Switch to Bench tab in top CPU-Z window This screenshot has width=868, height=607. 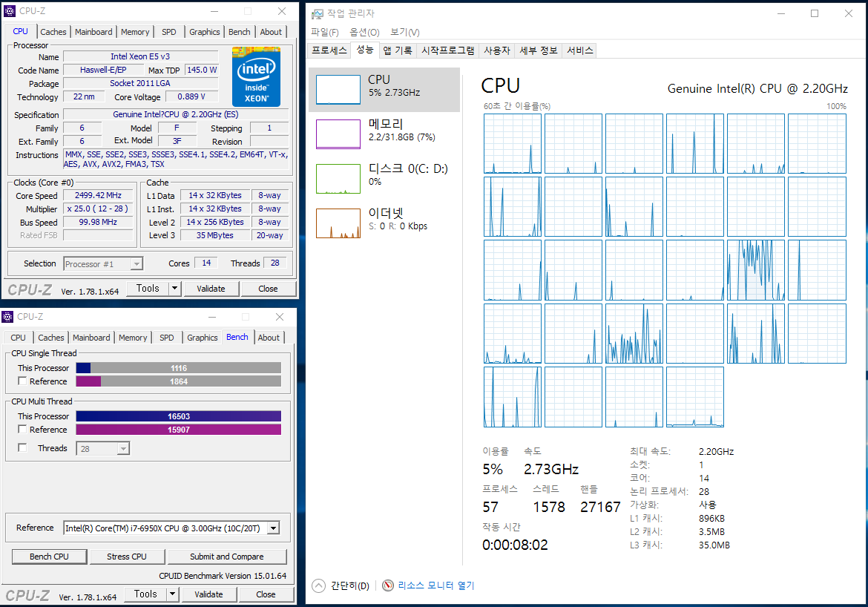pos(239,32)
